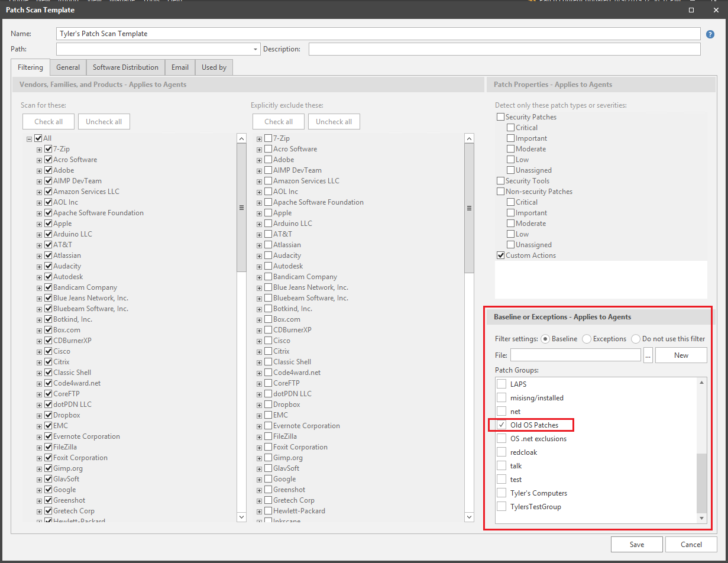Click the Description input field
728x563 pixels.
[504, 50]
